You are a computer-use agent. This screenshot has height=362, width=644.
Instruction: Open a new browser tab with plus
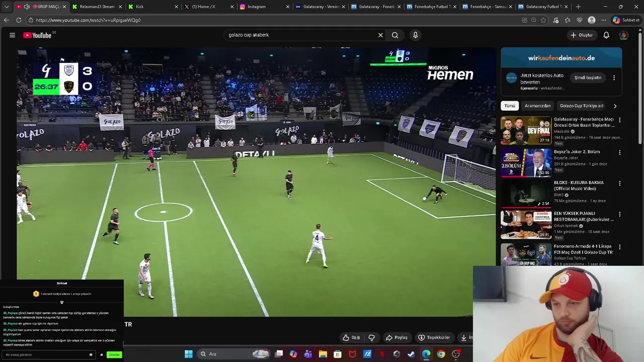pyautogui.click(x=578, y=7)
